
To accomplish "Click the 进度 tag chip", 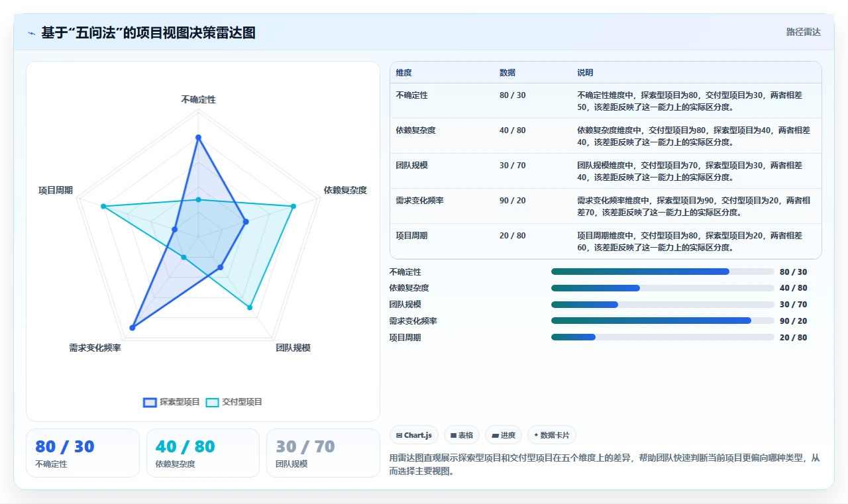I will (503, 435).
